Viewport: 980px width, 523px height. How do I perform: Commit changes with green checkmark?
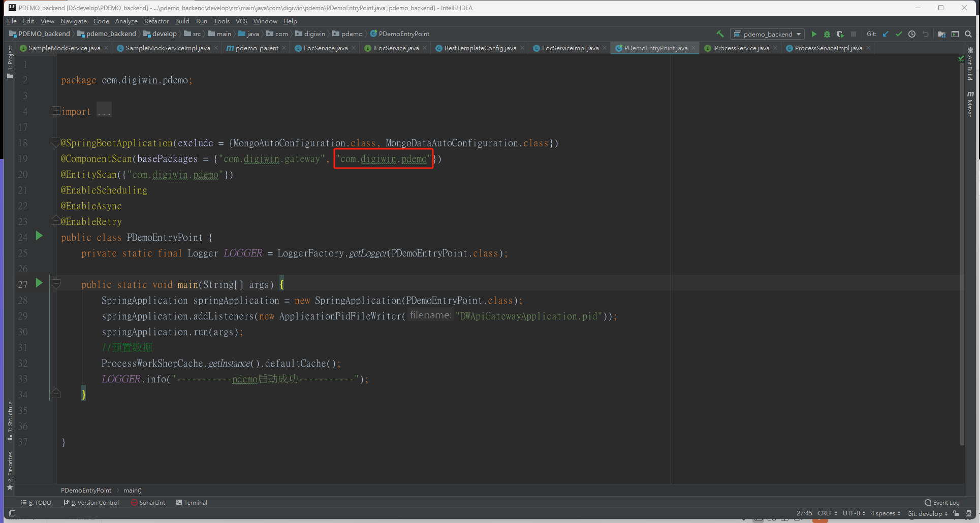click(x=899, y=34)
